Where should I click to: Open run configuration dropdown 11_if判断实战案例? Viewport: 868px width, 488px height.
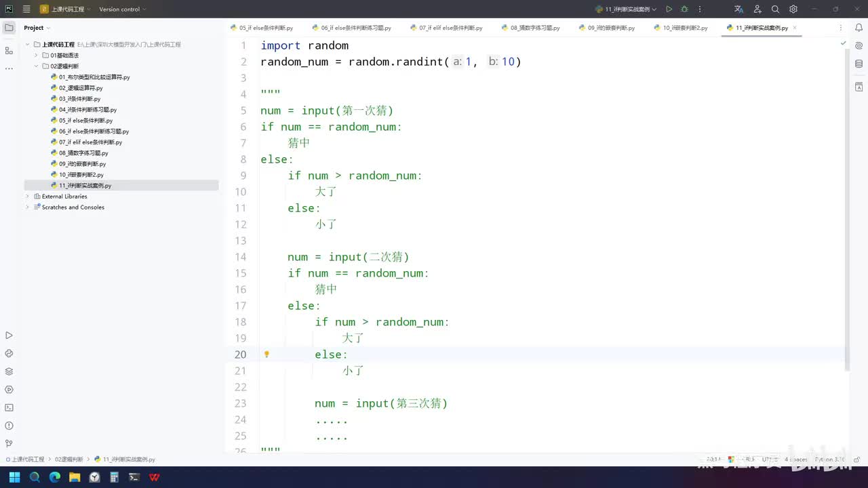point(626,9)
